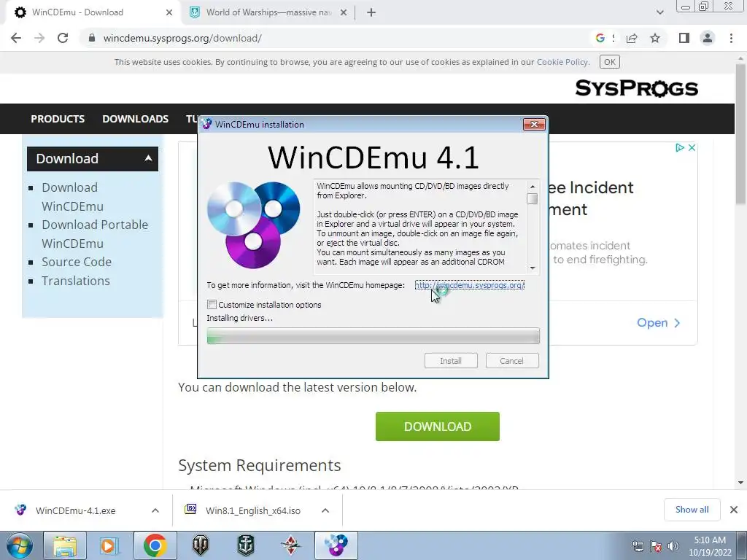Select the WinCDEmu - Download tab
Screen dimensions: 747x560
(x=93, y=12)
